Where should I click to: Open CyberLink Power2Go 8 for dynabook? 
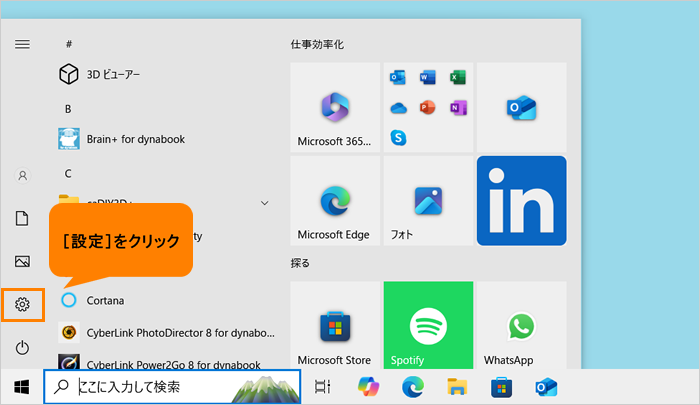coord(159,364)
